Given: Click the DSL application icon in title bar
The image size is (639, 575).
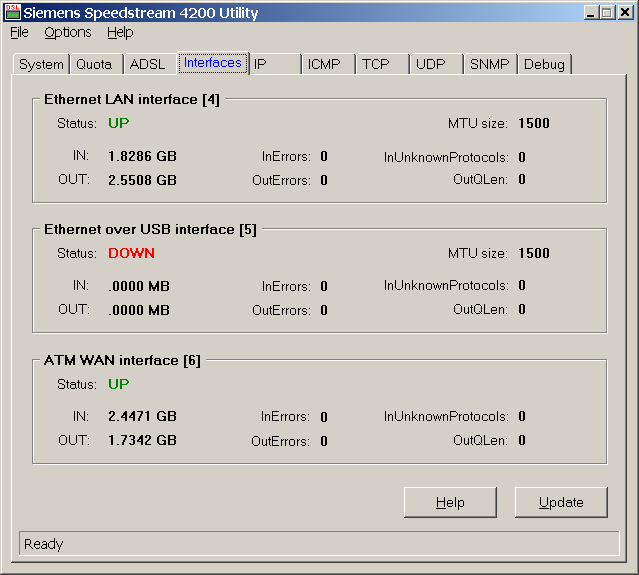Looking at the screenshot, I should (x=13, y=12).
